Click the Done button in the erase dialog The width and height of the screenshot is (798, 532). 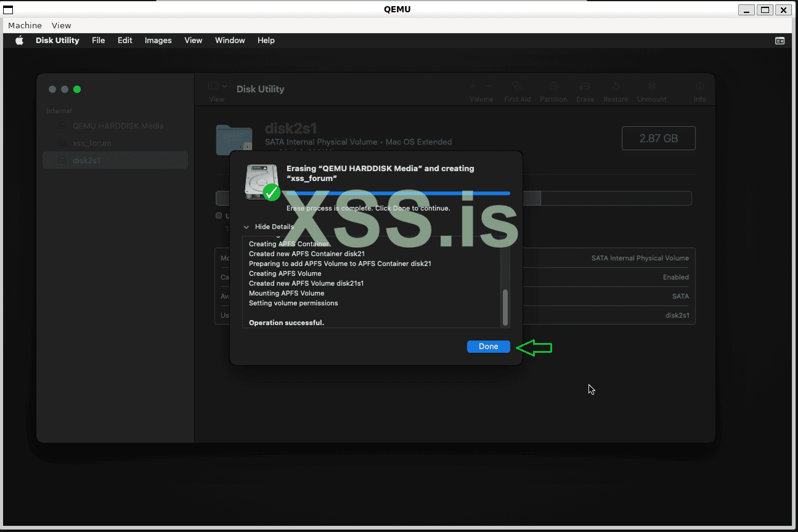488,347
